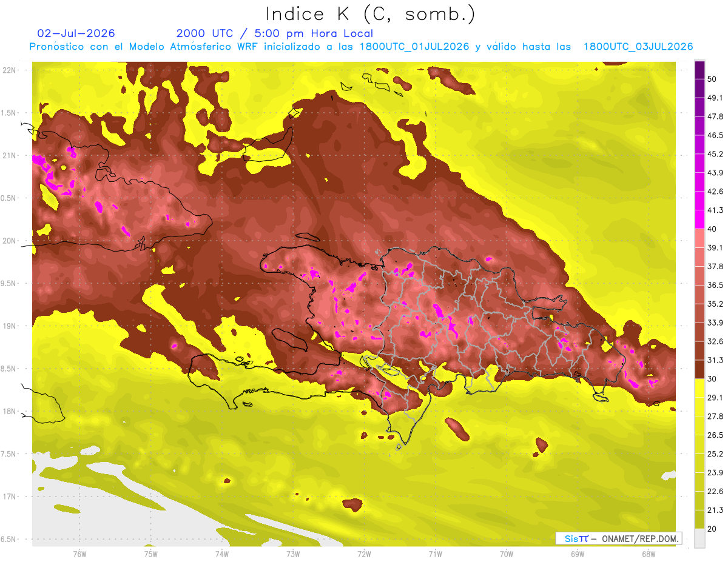Click the longitude label '71W'
Screen dimensions: 728x562
(x=435, y=554)
